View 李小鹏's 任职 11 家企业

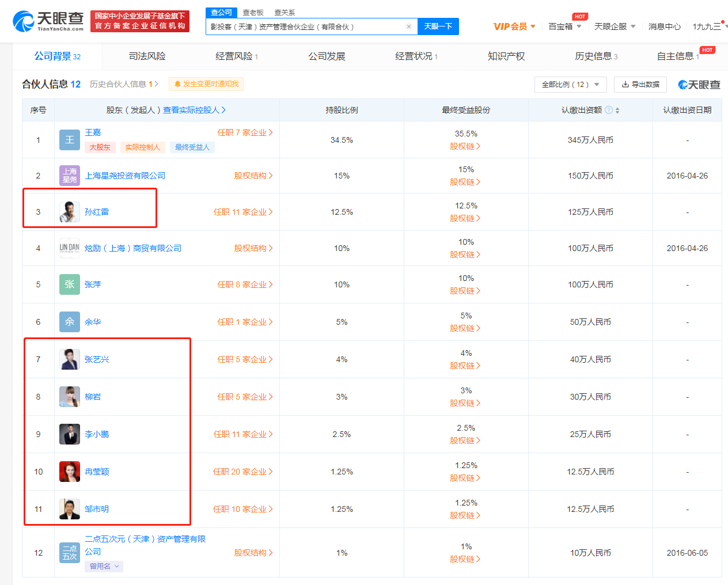coord(243,434)
